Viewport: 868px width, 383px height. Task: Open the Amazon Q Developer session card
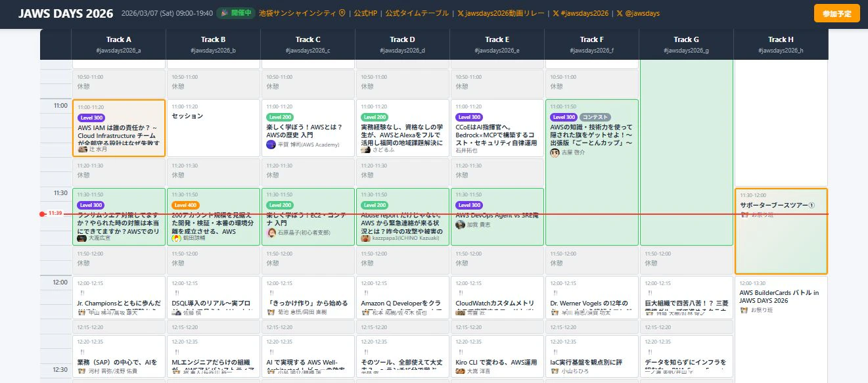[403, 298]
